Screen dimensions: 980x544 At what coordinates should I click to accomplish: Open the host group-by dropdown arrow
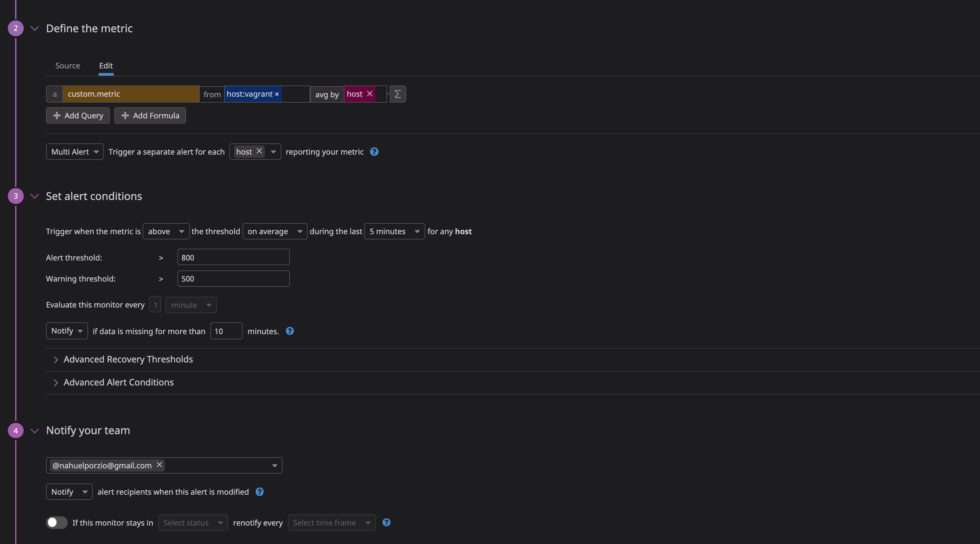273,152
